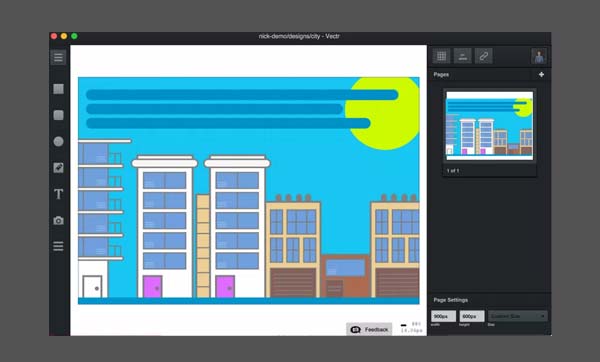Screen dimensions: 600x362
Task: Select the city page thumbnail
Action: pos(489,125)
